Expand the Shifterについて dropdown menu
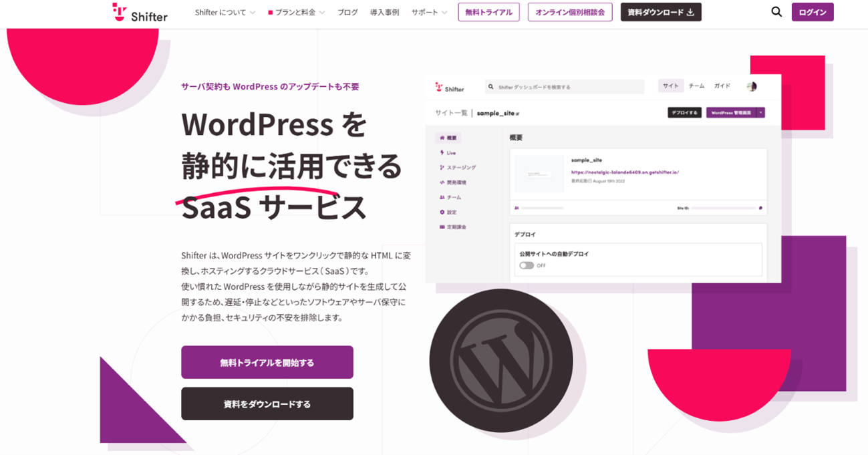The height and width of the screenshot is (455, 868). 225,12
